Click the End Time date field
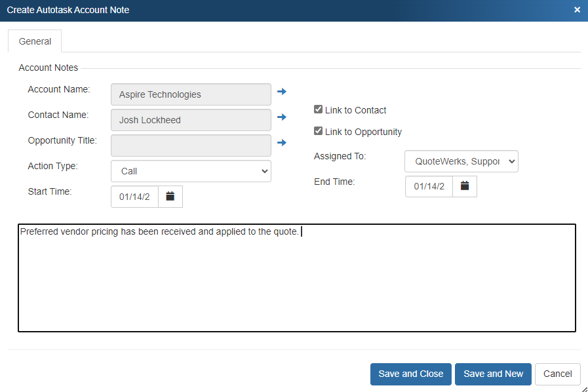Viewport: 588px width, 392px height. pos(429,186)
